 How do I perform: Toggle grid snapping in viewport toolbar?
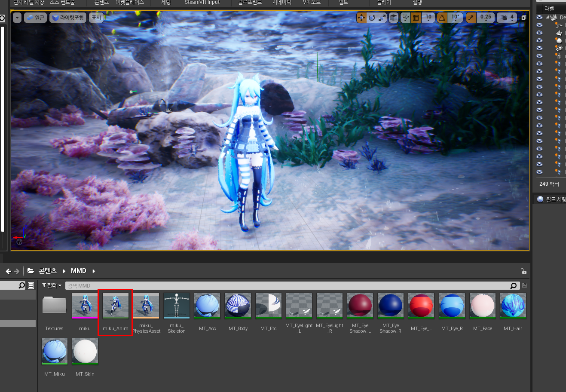[416, 18]
